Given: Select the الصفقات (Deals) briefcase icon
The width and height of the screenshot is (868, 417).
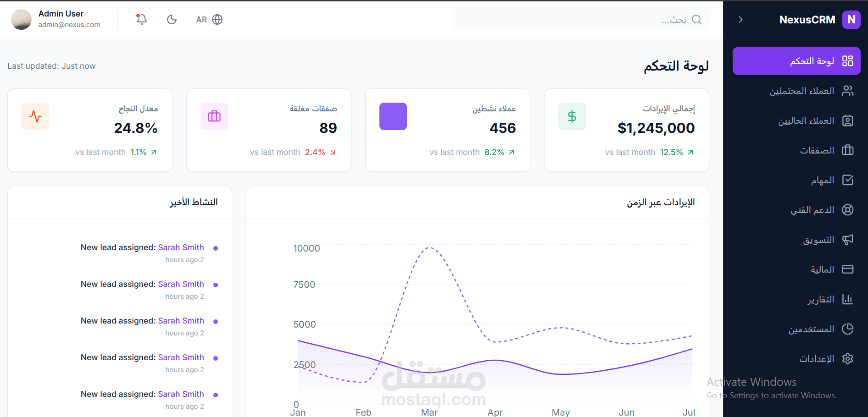Looking at the screenshot, I should coord(848,150).
